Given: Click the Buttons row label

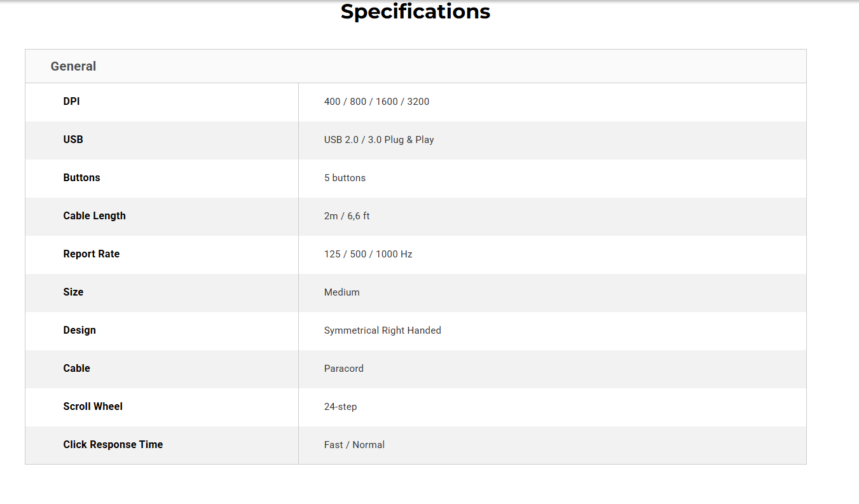Looking at the screenshot, I should pos(81,178).
